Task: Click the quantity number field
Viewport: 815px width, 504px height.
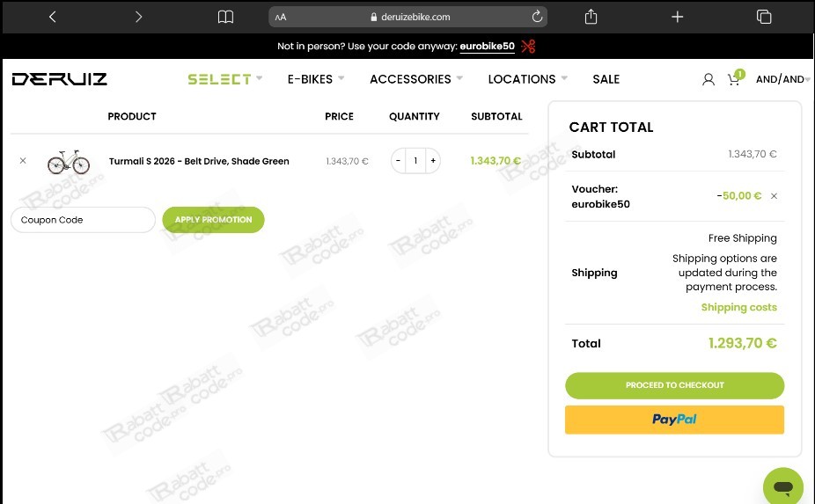Action: point(415,161)
